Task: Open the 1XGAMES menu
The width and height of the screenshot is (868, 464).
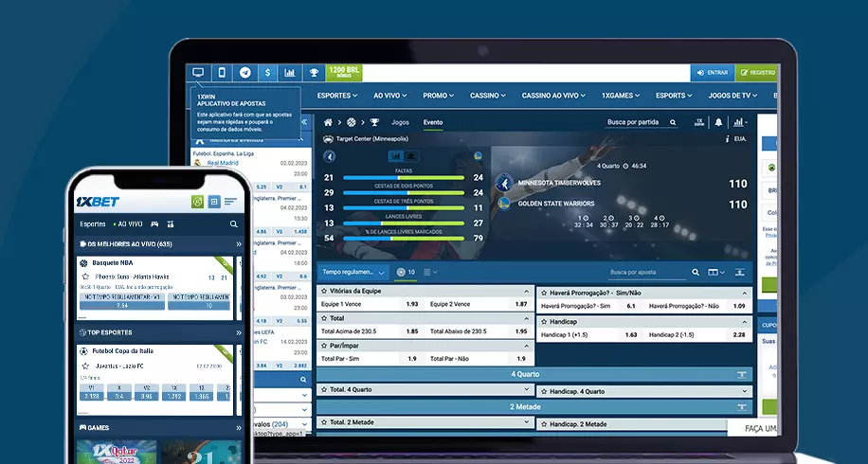Action: [621, 96]
